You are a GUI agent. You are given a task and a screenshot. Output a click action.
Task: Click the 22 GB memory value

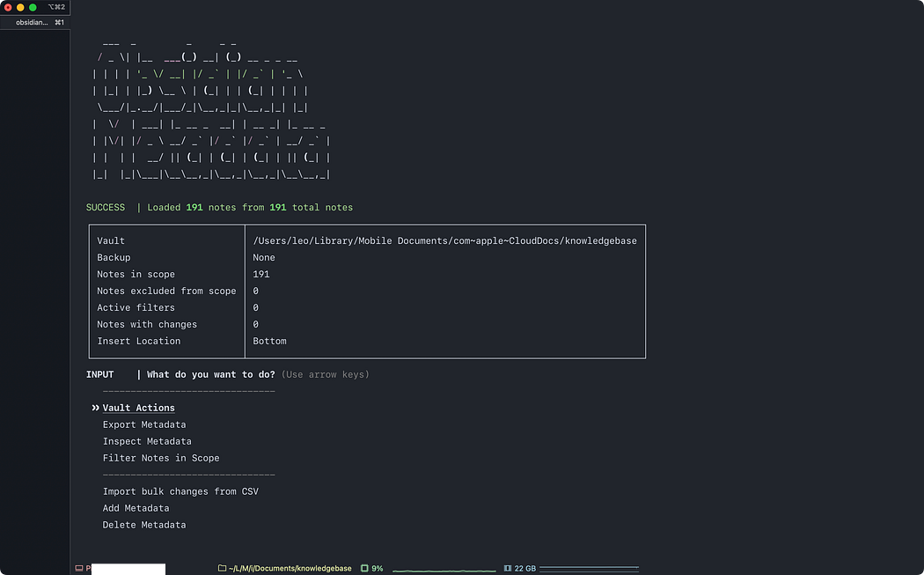525,569
